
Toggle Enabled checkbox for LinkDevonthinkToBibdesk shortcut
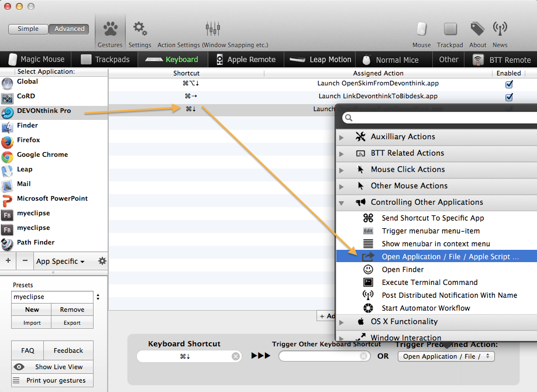click(509, 97)
